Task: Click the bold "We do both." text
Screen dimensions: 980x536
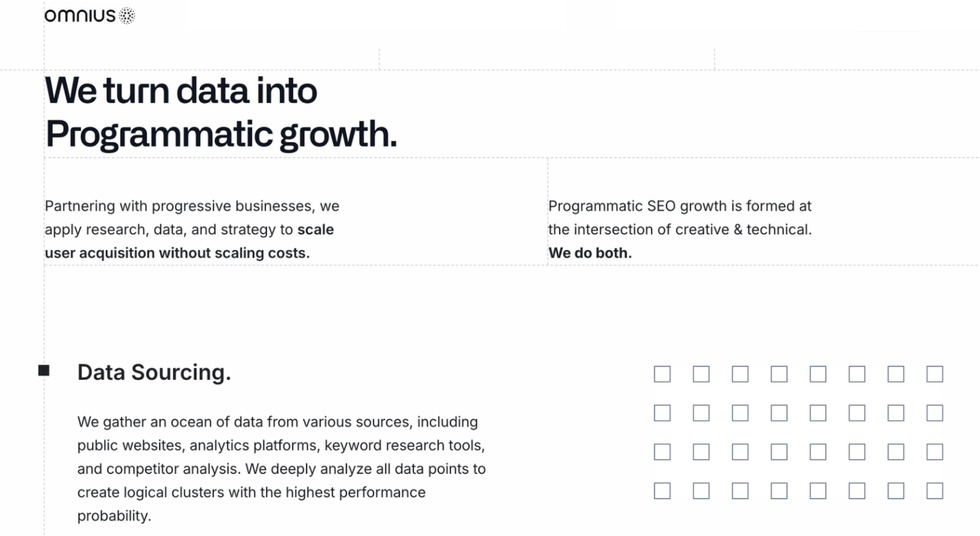Action: pyautogui.click(x=590, y=253)
